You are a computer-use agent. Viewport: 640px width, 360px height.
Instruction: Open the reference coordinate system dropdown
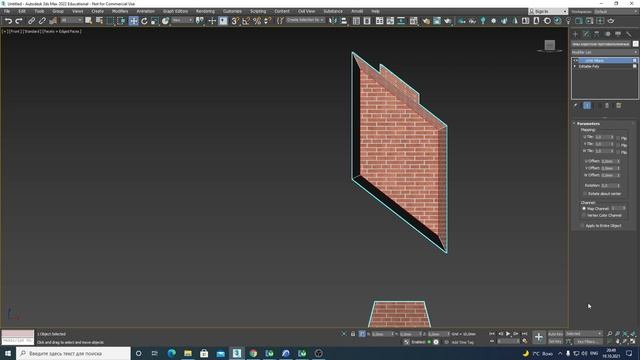coord(182,20)
